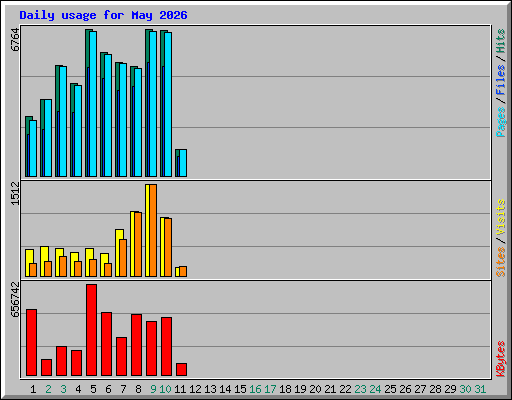The height and width of the screenshot is (400, 512).
Task: Select day 31 on the date axis
Action: pos(480,389)
